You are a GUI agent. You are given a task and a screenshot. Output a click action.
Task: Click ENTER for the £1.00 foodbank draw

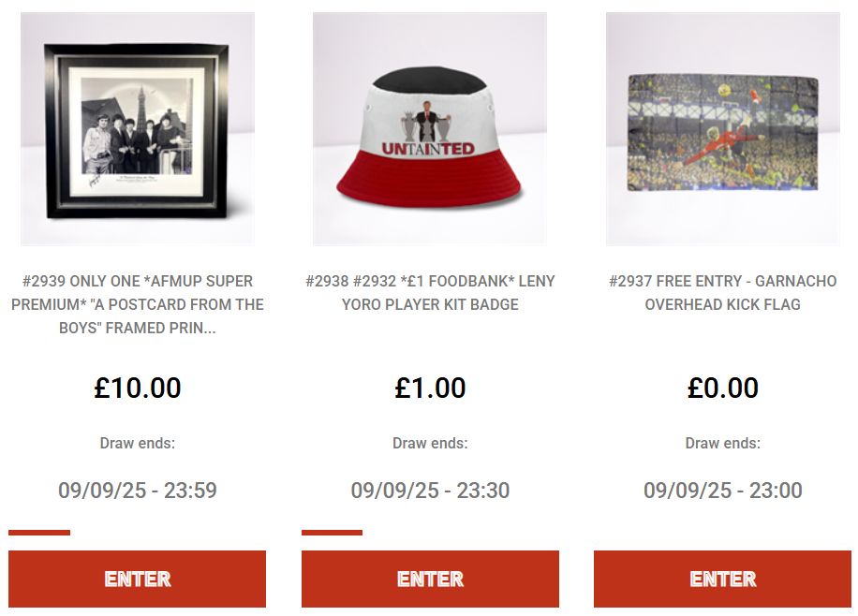click(x=430, y=579)
